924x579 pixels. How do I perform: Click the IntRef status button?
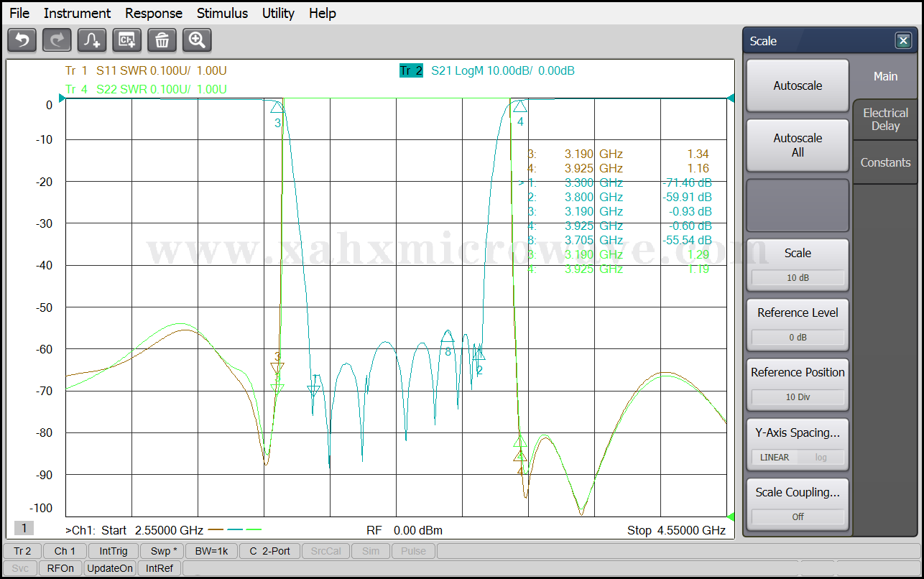pos(160,568)
